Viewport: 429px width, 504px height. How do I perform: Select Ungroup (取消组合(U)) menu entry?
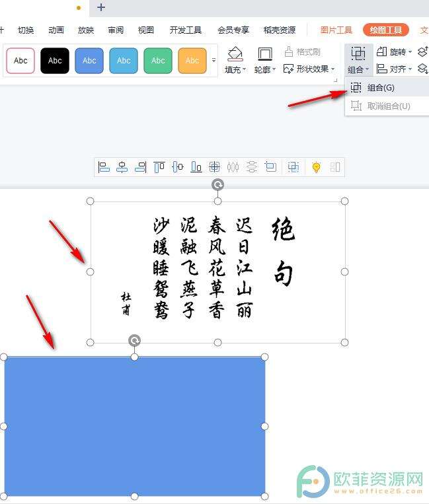[387, 106]
